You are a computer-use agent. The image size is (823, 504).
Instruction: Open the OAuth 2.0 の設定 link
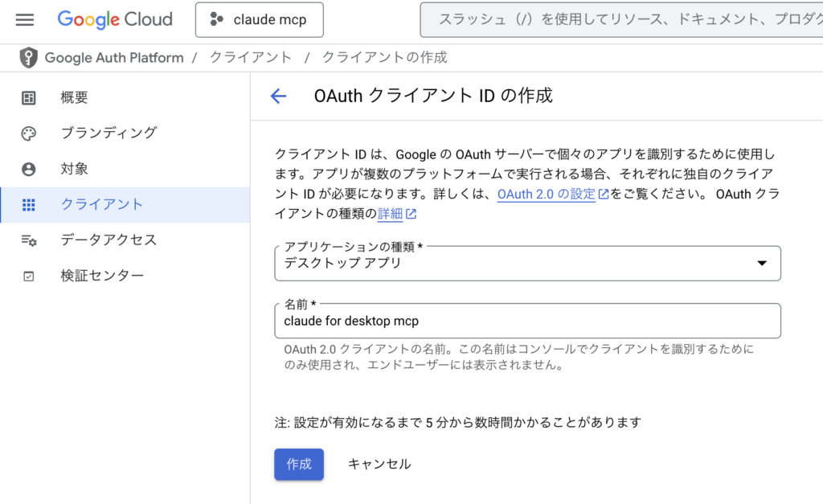(547, 194)
